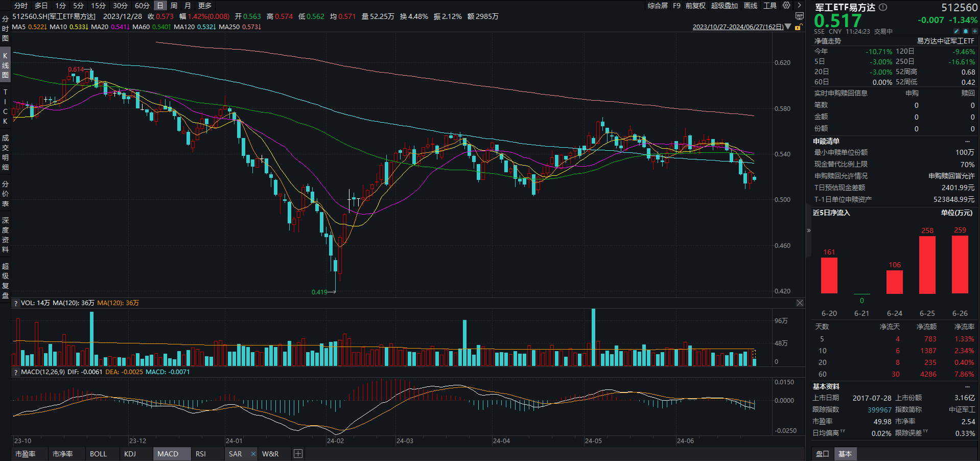Click the info icon beside 军工ETF易方达
The width and height of the screenshot is (980, 461).
(x=883, y=8)
